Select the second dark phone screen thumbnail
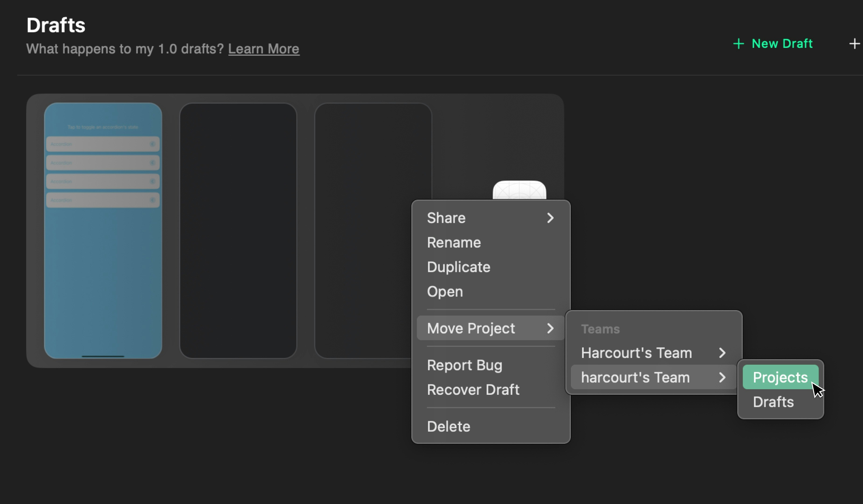Viewport: 863px width, 504px height. coord(238,231)
